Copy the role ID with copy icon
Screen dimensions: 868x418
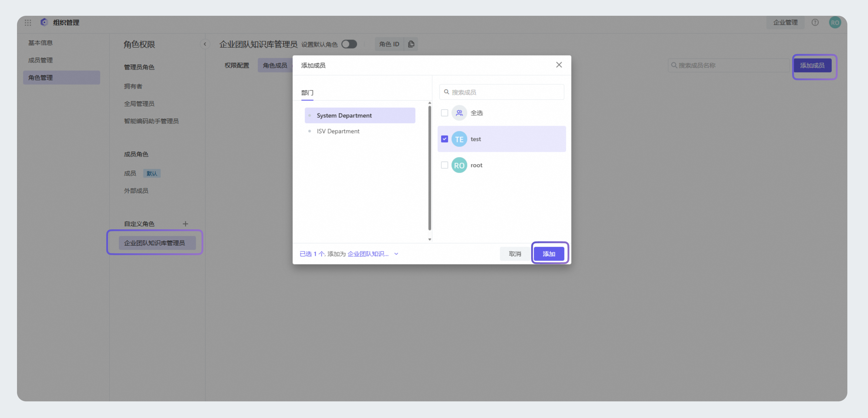(411, 44)
